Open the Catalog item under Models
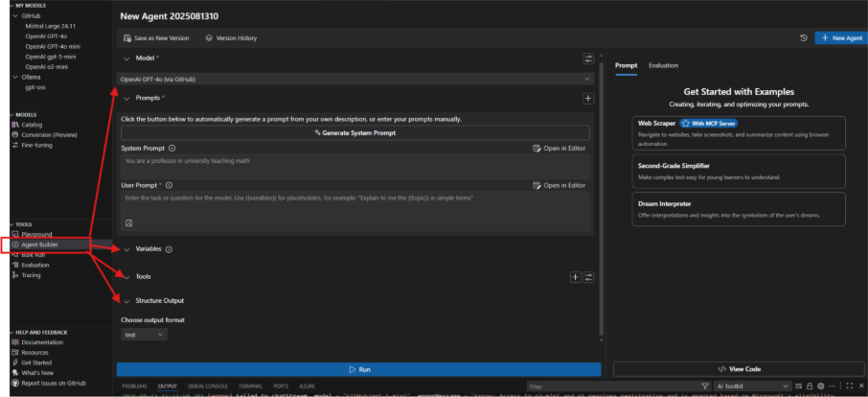The width and height of the screenshot is (868, 397). [x=32, y=125]
